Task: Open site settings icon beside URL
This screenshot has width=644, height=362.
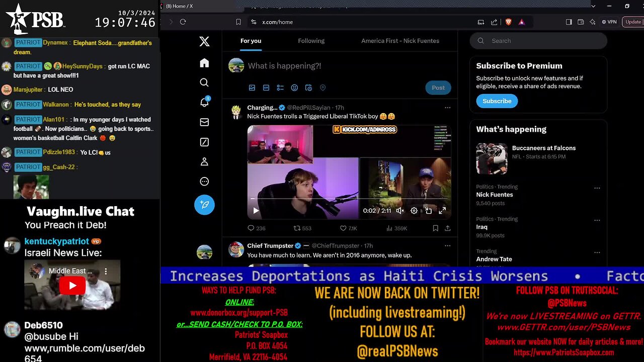Action: click(x=254, y=22)
